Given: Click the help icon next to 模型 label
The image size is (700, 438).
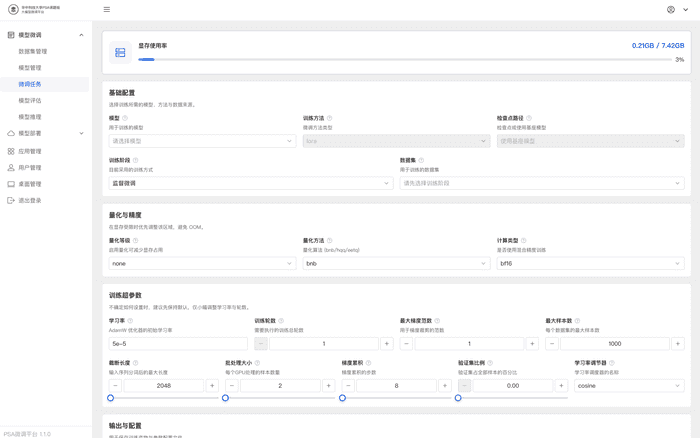Looking at the screenshot, I should coord(125,118).
